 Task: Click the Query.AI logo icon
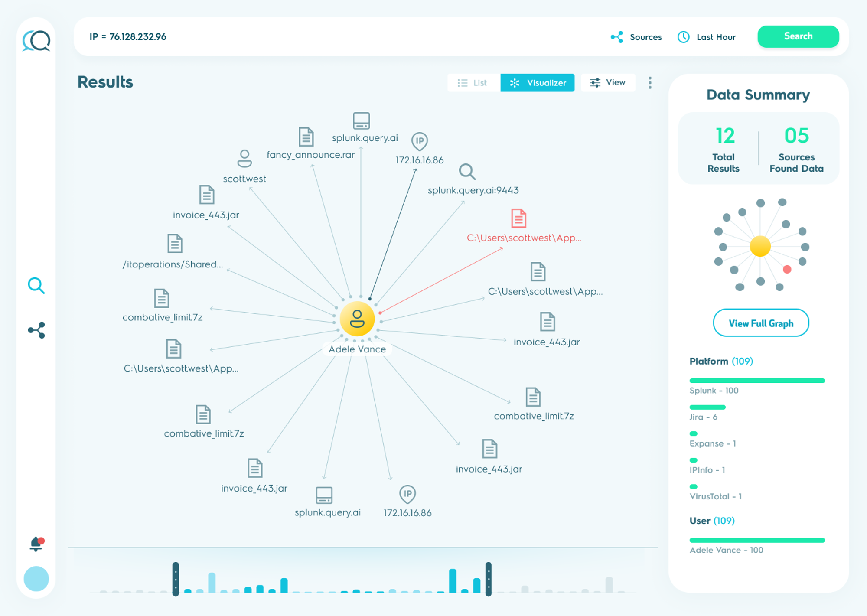pyautogui.click(x=36, y=41)
